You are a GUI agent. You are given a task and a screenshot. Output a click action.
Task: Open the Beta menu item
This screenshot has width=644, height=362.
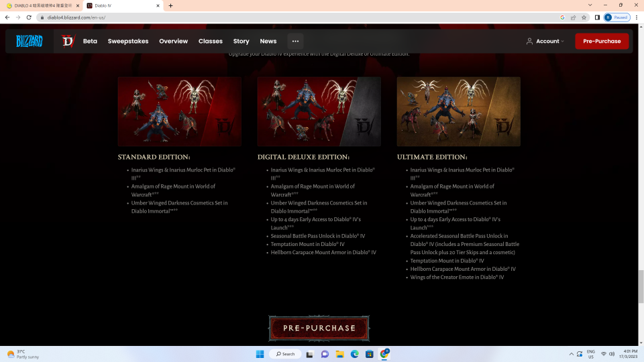(90, 41)
